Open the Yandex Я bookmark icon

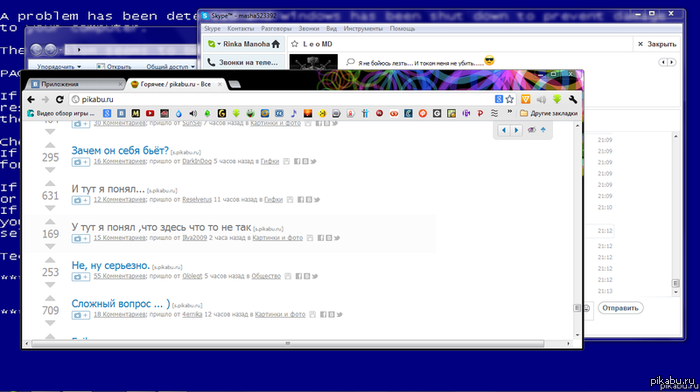[350, 113]
